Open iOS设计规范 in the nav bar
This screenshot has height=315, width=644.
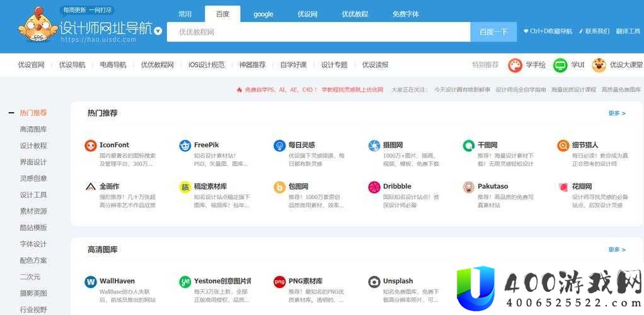point(207,65)
